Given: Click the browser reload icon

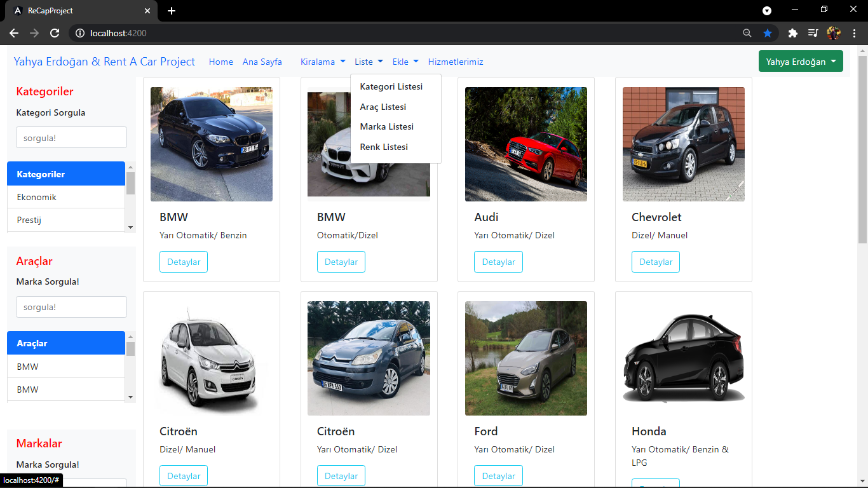Looking at the screenshot, I should tap(55, 33).
